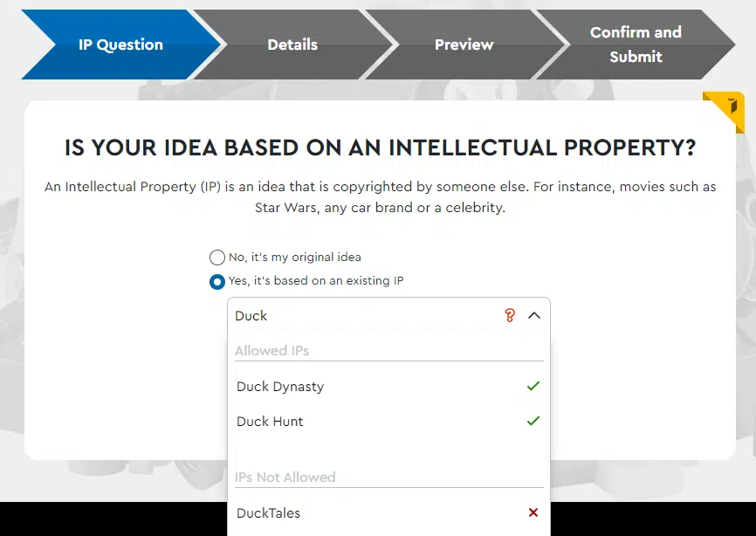Click the "Yes, it's based on an existing IP" label
Screen dimensions: 756x536
tap(316, 280)
